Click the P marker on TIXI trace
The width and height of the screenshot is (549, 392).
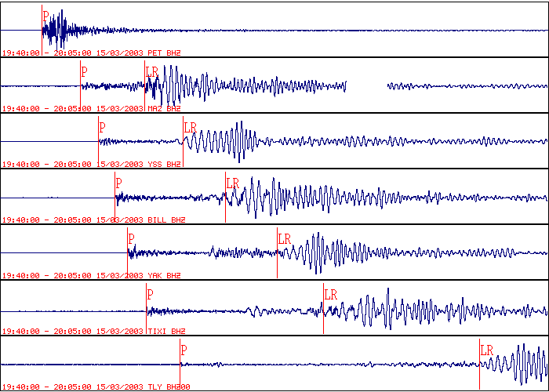click(x=150, y=294)
